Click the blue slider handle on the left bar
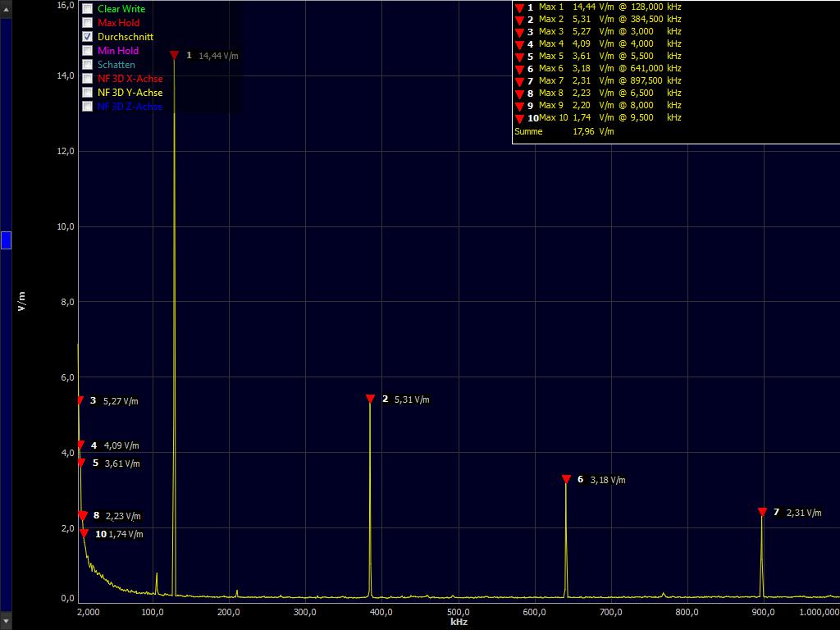The image size is (840, 630). [6, 240]
